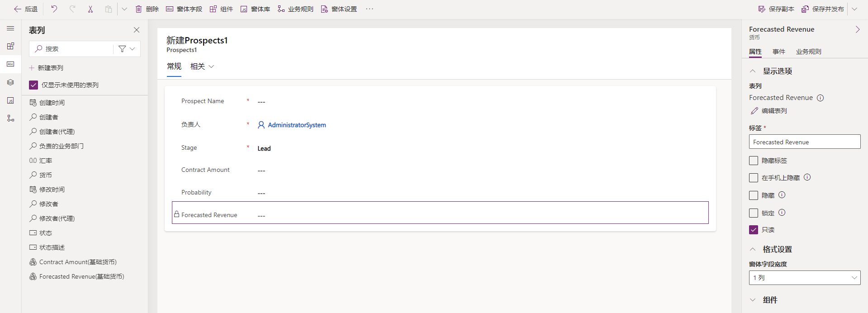
Task: Open the form libraries JS icon in the left rail
Action: coord(10,100)
